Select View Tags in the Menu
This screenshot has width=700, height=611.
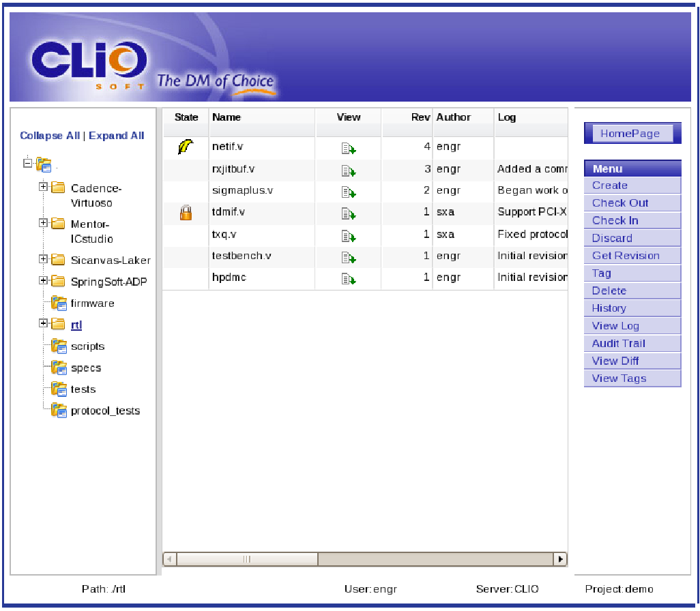(x=632, y=378)
